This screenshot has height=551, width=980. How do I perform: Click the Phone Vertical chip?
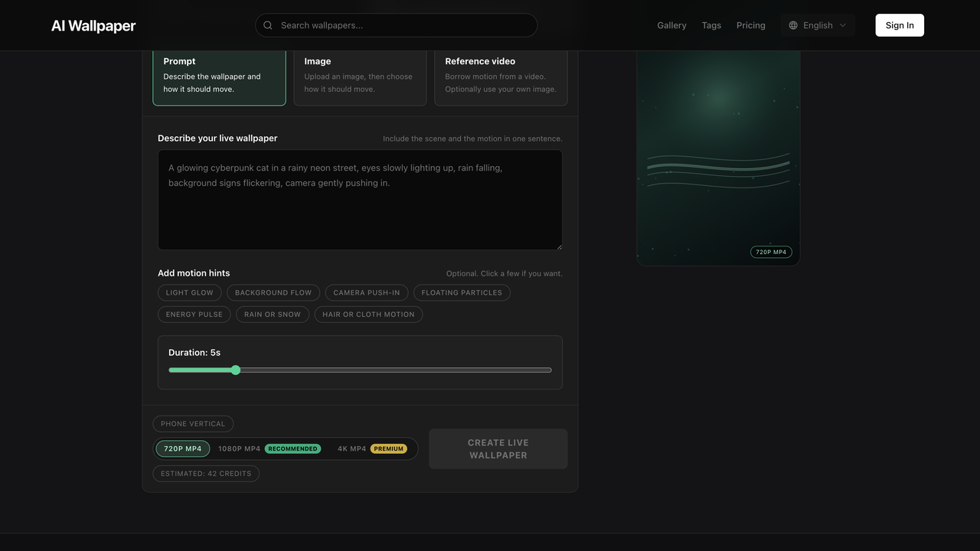193,424
